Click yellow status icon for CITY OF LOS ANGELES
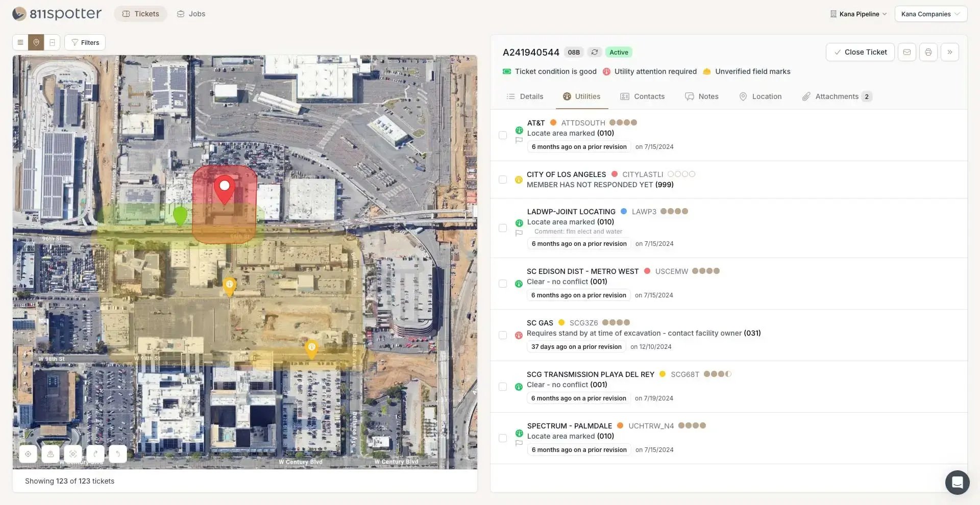980x505 pixels. click(519, 180)
